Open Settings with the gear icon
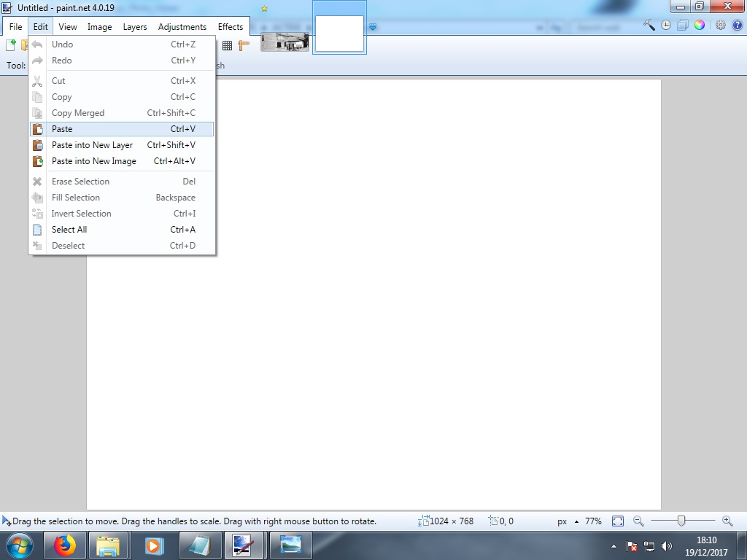This screenshot has height=560, width=747. click(720, 26)
